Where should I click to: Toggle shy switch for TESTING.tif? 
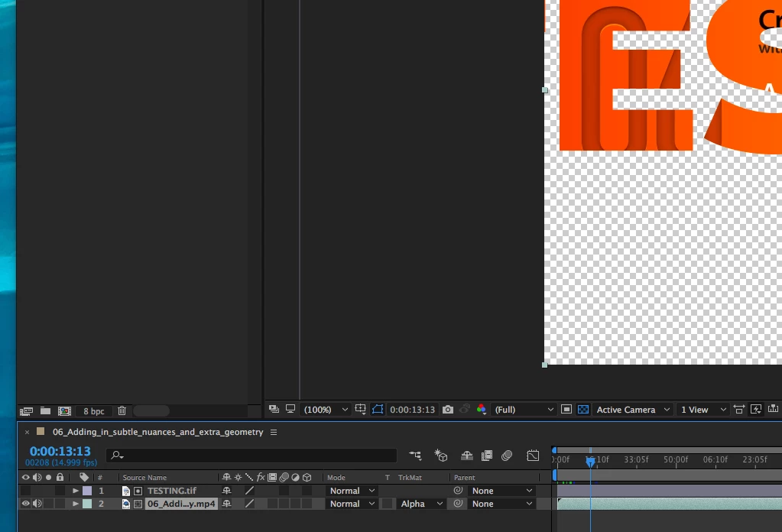[226, 491]
